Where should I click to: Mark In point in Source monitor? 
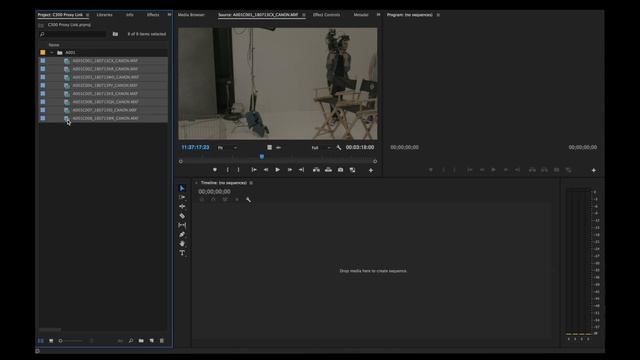(x=228, y=170)
